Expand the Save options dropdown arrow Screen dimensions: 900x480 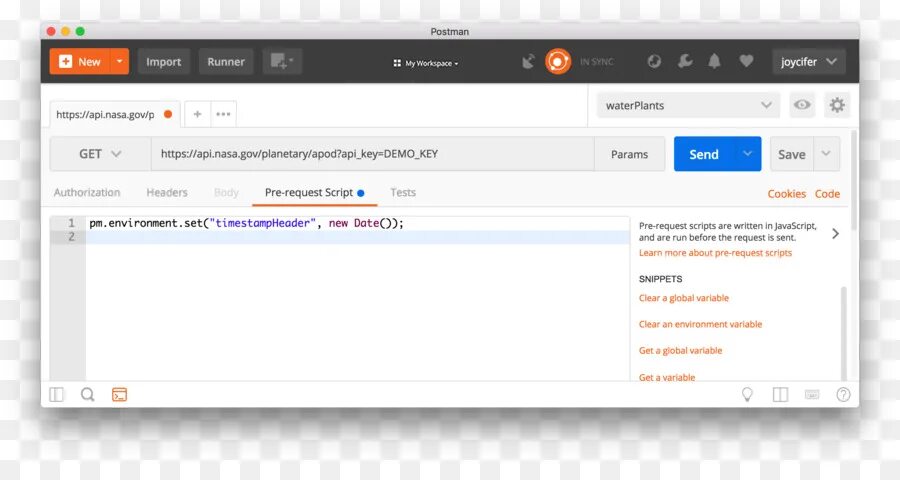(827, 154)
